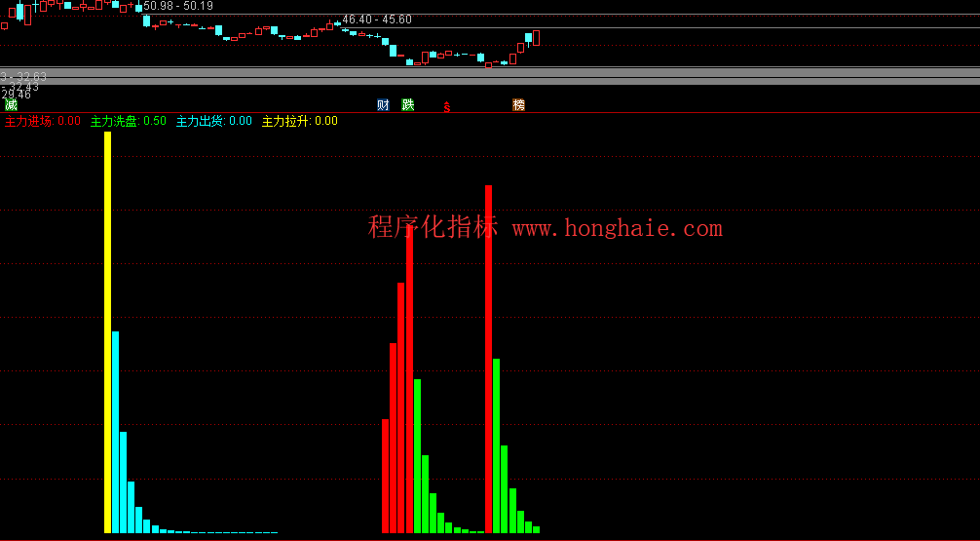Click the 29.46 price label at left

tap(16, 95)
